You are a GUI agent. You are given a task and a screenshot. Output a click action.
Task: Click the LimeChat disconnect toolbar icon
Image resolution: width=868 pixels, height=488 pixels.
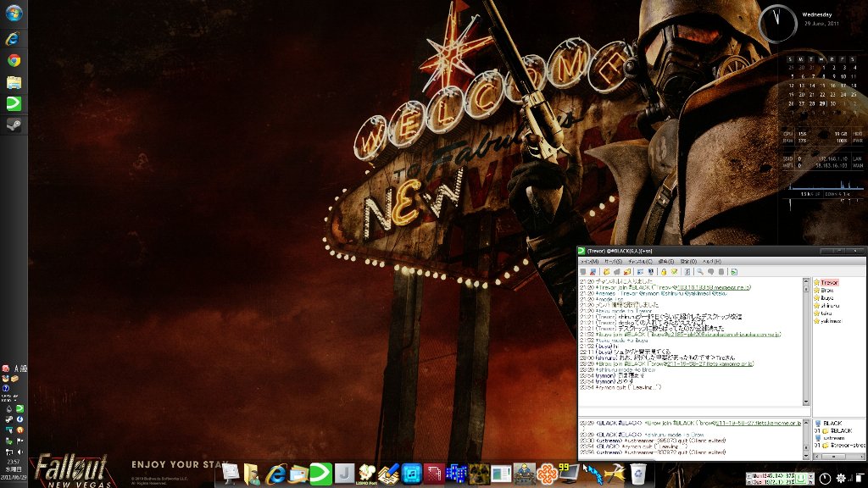[x=593, y=272]
